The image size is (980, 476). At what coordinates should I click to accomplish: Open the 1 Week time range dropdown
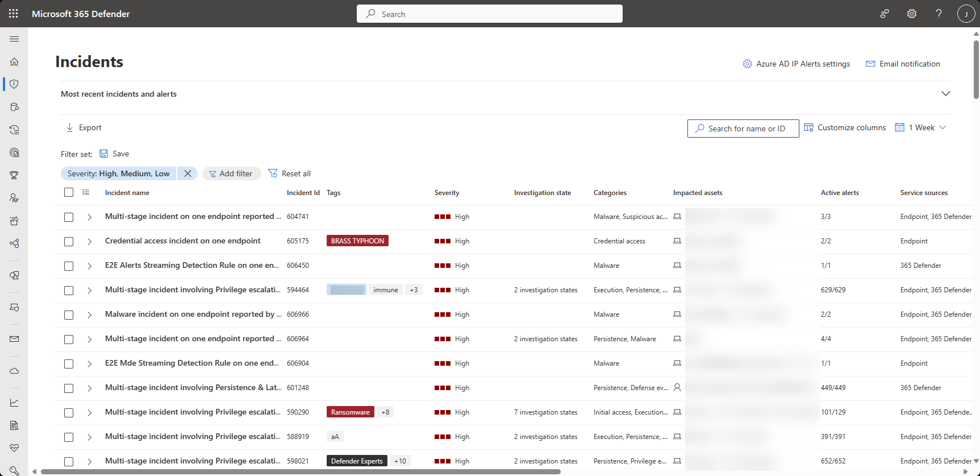(920, 127)
